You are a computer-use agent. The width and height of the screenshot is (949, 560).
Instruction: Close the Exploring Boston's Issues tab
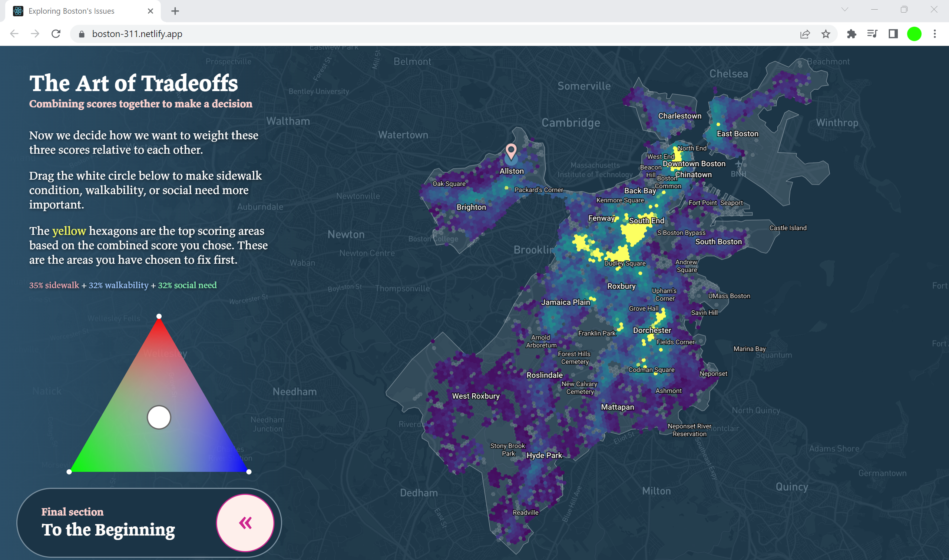click(x=150, y=11)
